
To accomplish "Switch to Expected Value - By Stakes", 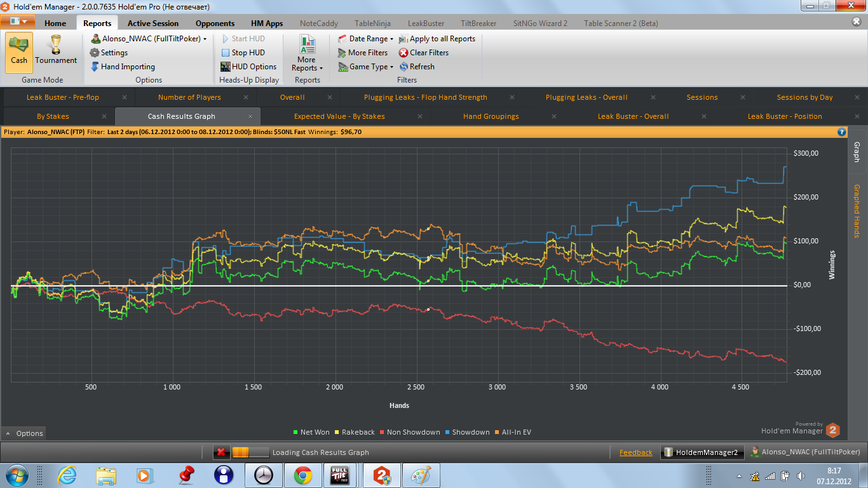I will click(339, 116).
